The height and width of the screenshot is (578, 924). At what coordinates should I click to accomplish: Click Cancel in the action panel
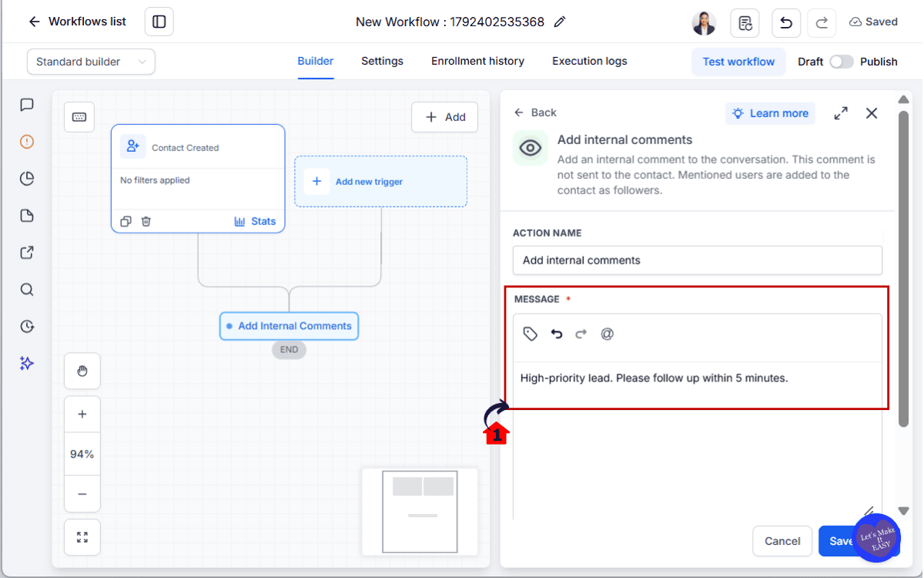tap(782, 541)
